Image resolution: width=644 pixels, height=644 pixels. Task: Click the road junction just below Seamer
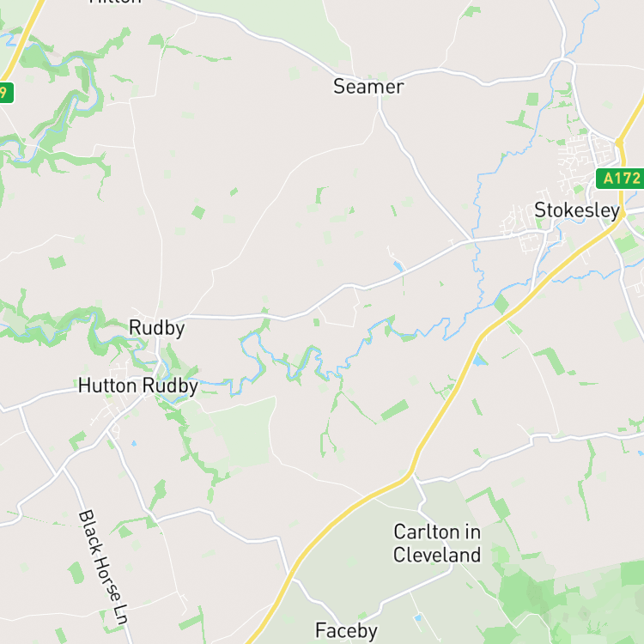(x=380, y=99)
